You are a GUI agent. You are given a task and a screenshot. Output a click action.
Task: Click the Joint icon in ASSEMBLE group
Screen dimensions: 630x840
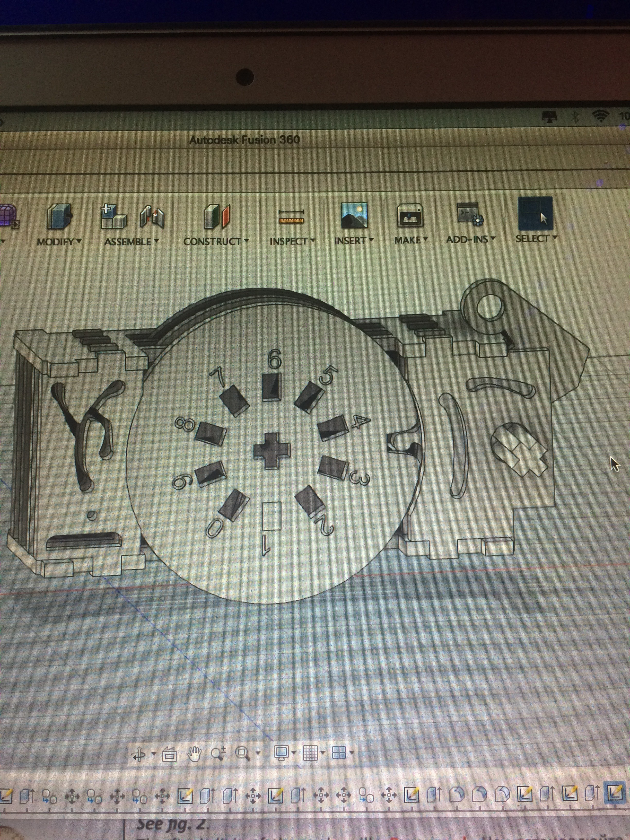(152, 217)
